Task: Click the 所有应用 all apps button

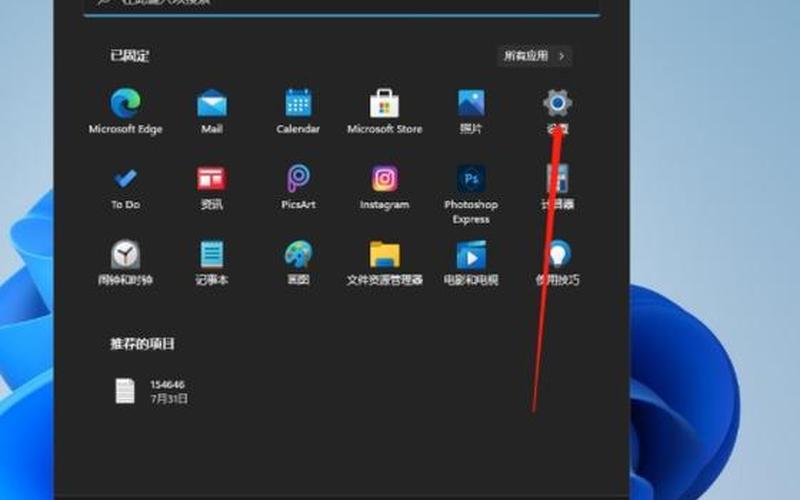Action: (x=535, y=56)
